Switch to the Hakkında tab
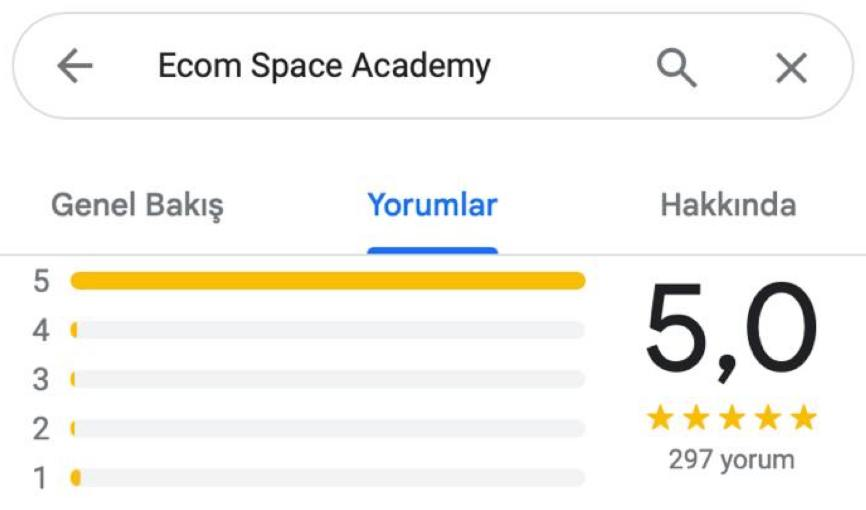 coord(728,205)
